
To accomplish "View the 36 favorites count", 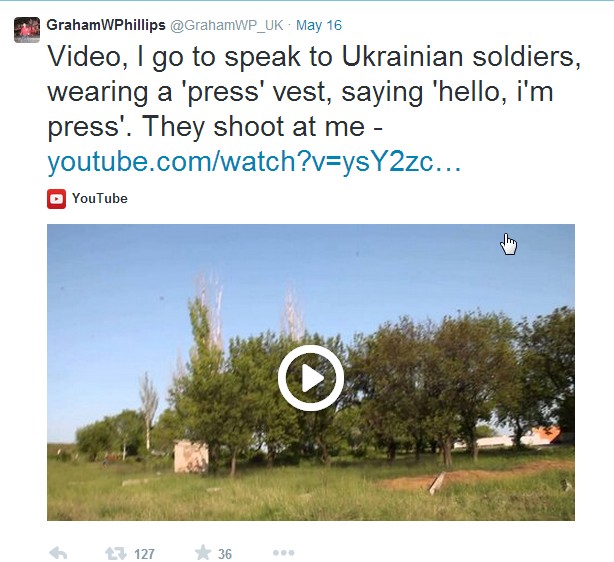I will click(x=225, y=554).
